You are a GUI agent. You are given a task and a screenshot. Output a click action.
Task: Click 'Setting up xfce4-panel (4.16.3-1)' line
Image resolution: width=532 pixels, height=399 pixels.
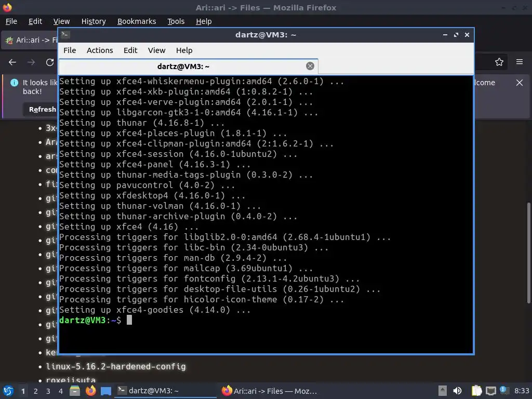pos(155,165)
